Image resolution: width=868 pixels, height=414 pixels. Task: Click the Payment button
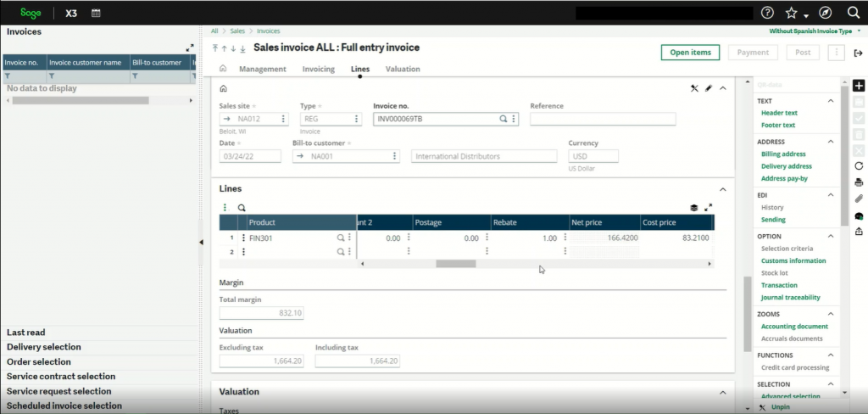pos(753,52)
